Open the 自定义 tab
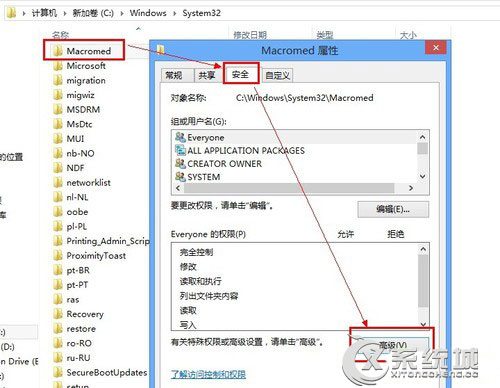This screenshot has width=500, height=388. [277, 75]
